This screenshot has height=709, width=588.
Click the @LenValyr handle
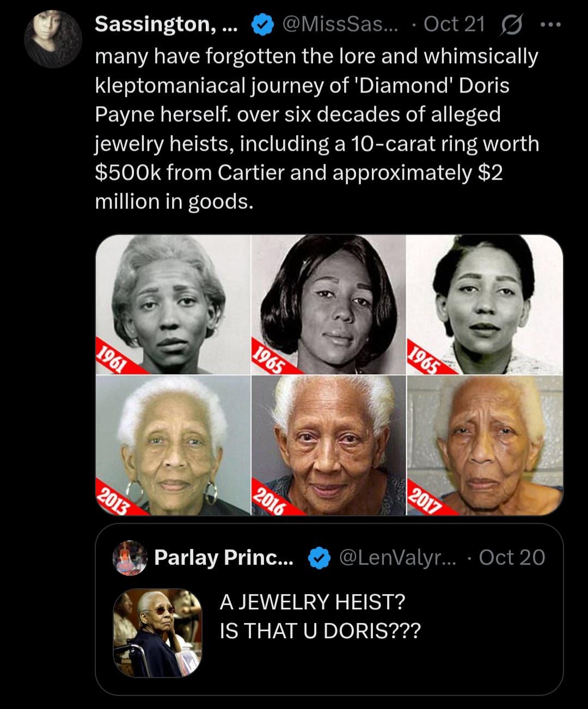tap(399, 558)
